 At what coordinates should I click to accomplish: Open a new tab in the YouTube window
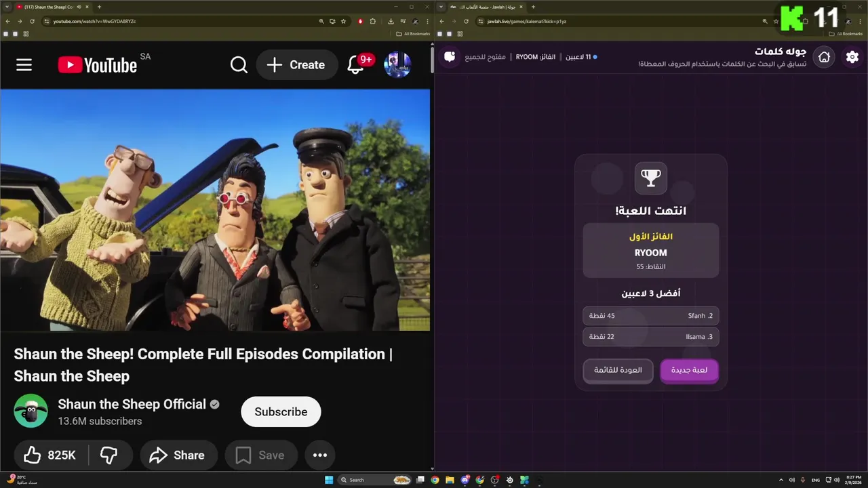99,7
